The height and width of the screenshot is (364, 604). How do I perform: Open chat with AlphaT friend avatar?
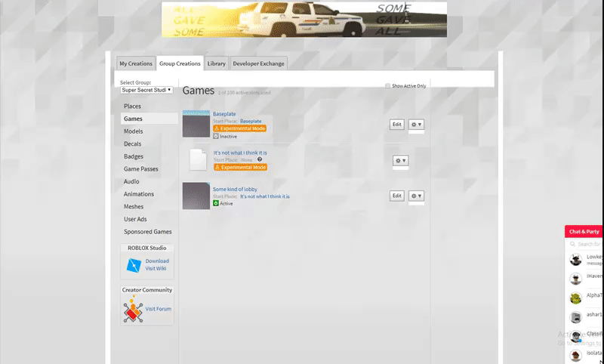575,298
